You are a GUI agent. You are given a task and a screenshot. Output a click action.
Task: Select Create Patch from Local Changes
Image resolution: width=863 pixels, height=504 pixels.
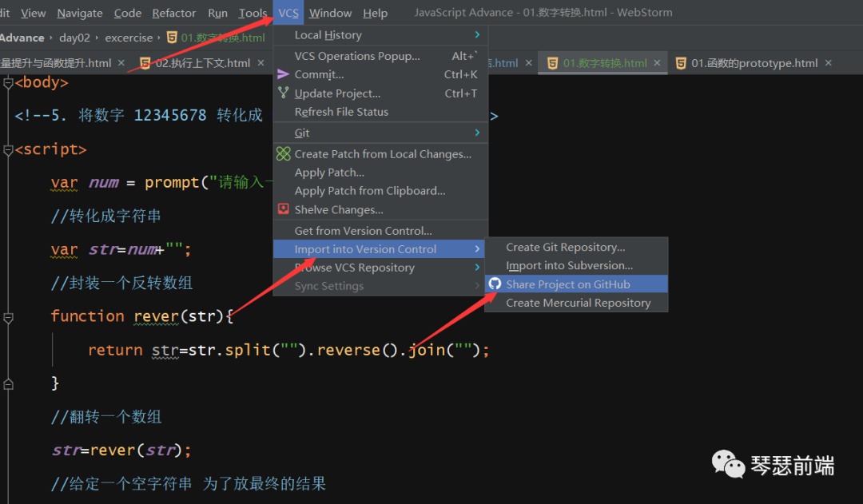coord(380,154)
